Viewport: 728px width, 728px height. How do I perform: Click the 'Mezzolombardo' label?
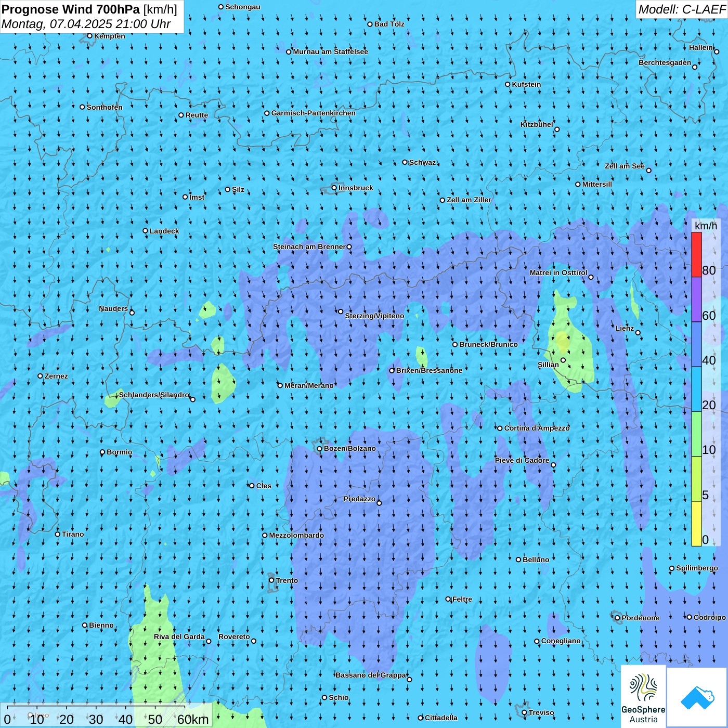pyautogui.click(x=296, y=535)
